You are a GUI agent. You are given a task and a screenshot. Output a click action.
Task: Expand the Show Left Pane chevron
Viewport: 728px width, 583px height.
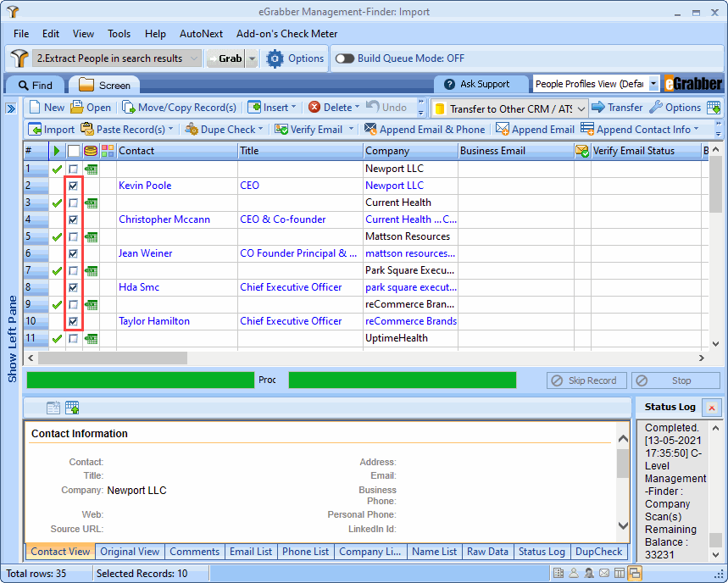point(11,108)
